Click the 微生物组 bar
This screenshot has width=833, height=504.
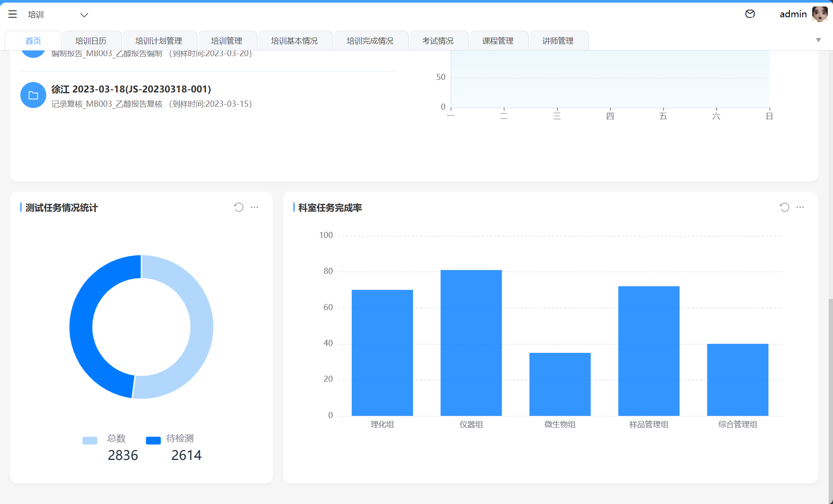[560, 384]
